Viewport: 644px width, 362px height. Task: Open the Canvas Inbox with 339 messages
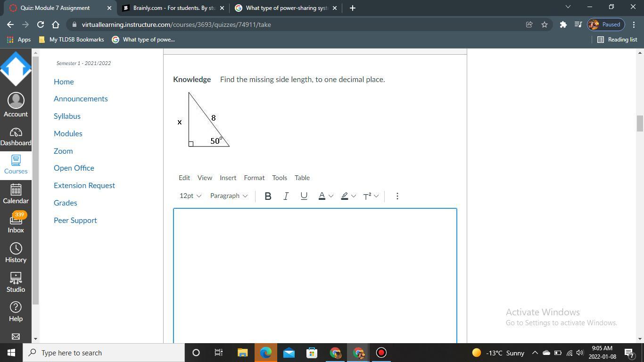tap(16, 222)
